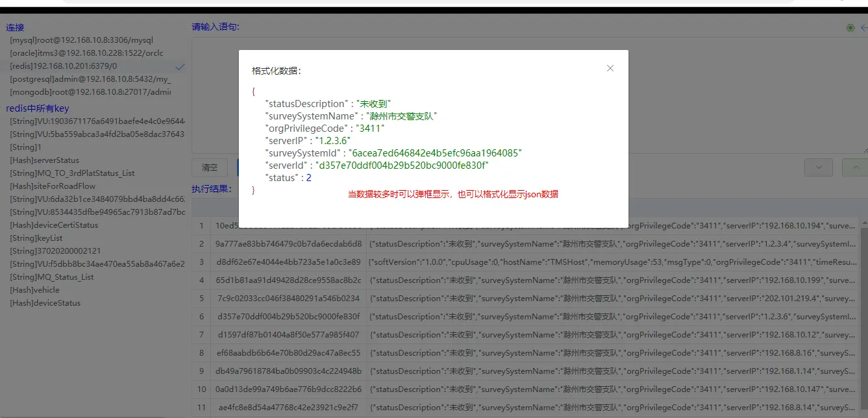Select the [Hash]serverStatus key
Viewport: 868px width, 418px height.
43,160
